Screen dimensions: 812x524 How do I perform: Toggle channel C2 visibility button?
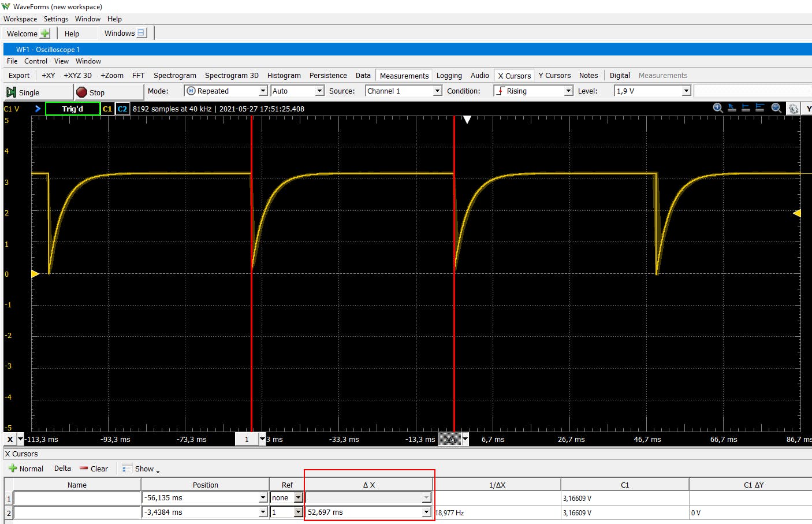122,109
